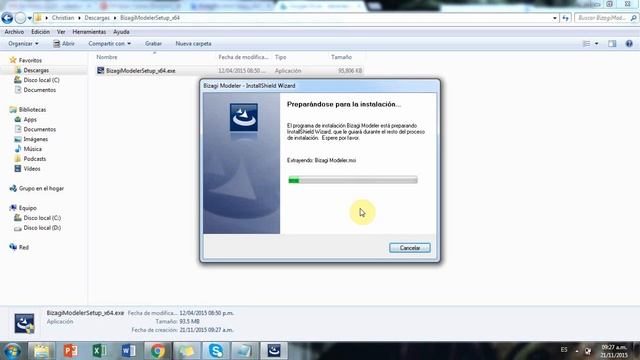Expand the address bar history dropdown

click(554, 18)
